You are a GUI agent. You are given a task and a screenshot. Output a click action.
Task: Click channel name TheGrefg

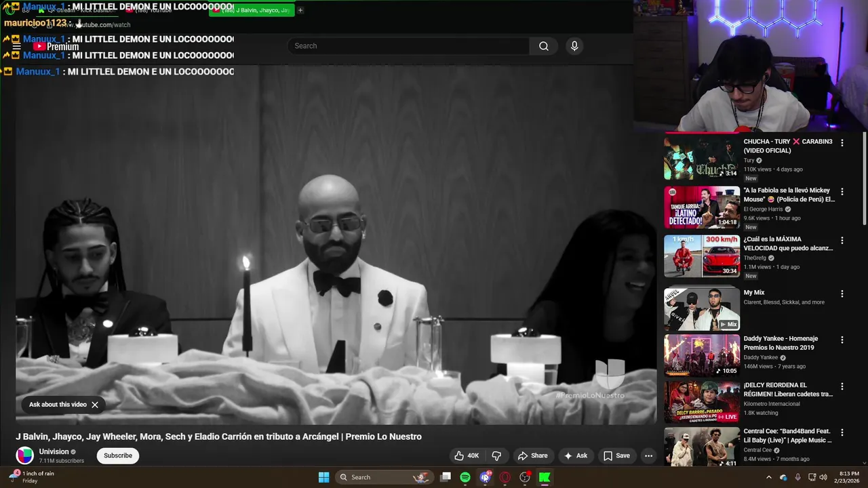755,258
